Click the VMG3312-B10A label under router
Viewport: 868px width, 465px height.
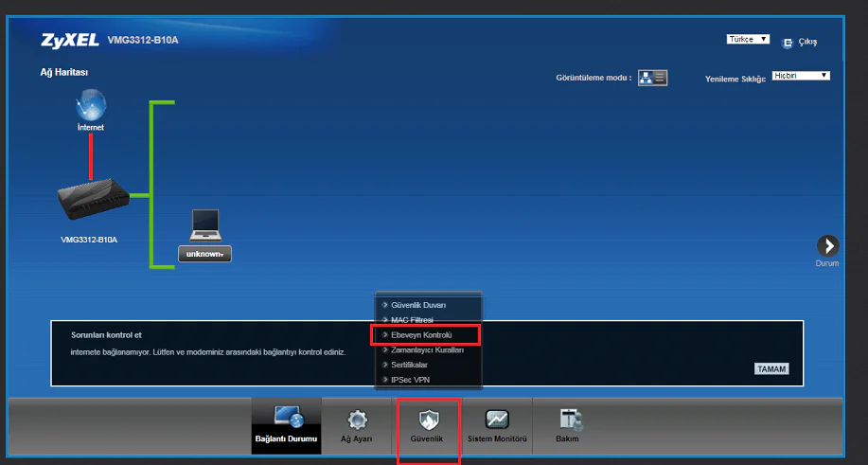(x=89, y=241)
